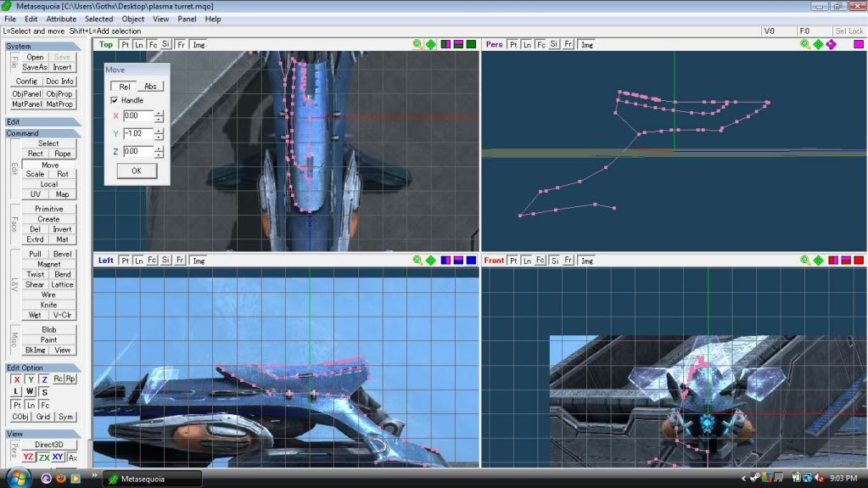868x488 pixels.
Task: Launch Firefox from the quick launch bar
Action: point(61,478)
